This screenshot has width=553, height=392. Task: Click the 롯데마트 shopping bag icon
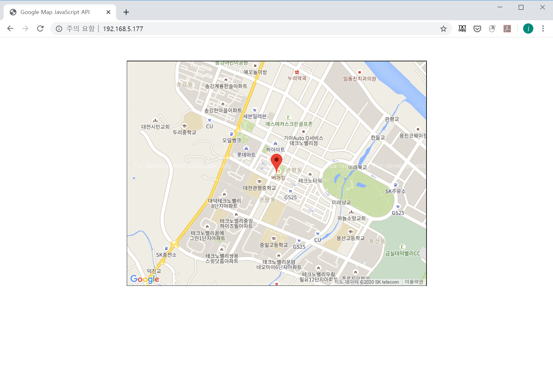246,149
